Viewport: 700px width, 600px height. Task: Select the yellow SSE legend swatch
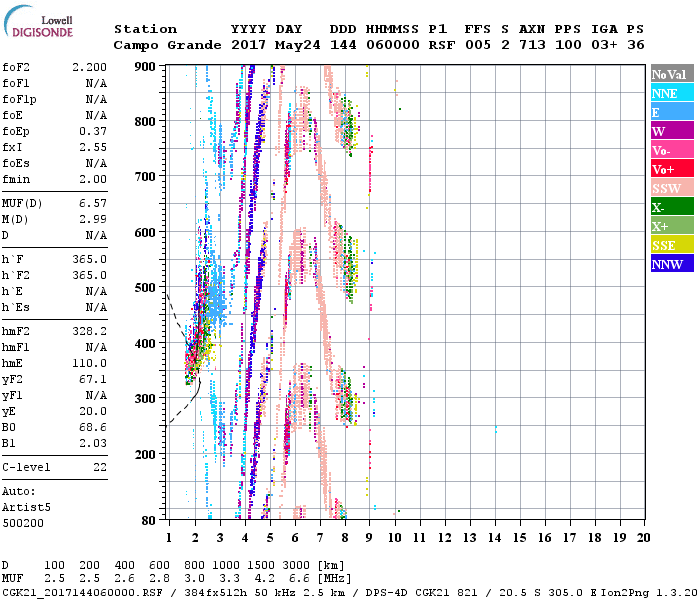(x=669, y=245)
